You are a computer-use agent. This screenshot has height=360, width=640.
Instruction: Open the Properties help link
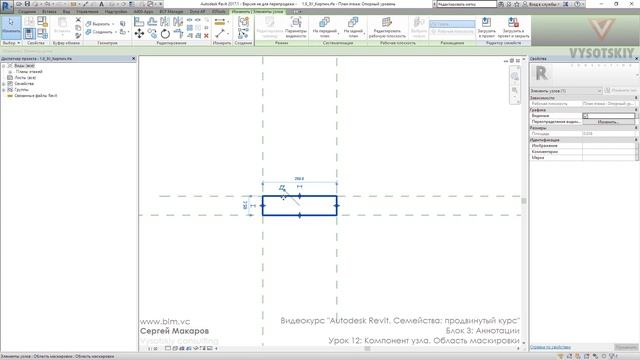click(x=550, y=347)
